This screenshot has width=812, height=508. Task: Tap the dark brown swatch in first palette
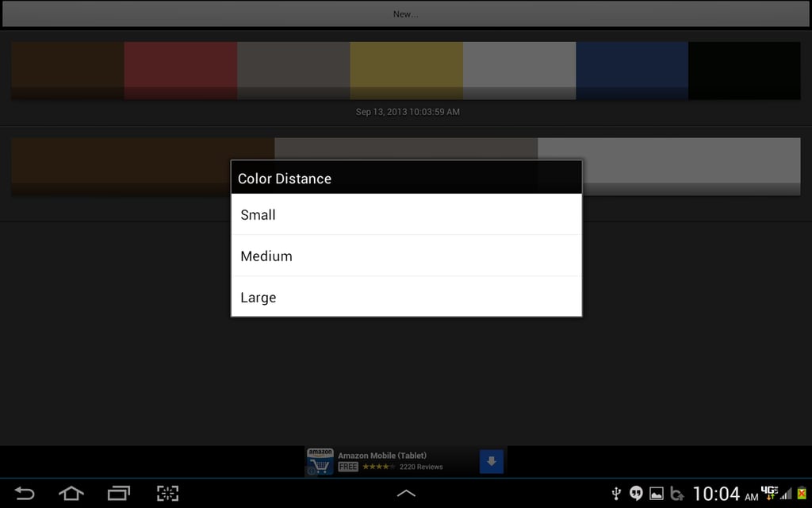point(67,71)
